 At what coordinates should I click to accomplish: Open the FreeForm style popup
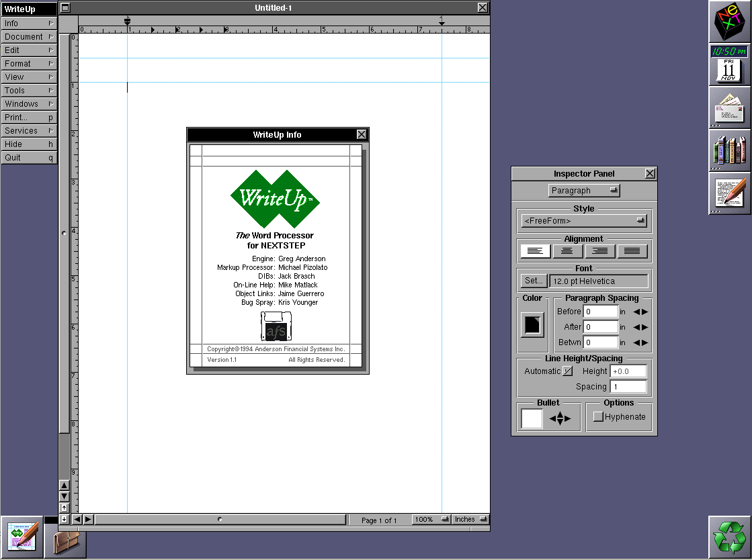584,221
